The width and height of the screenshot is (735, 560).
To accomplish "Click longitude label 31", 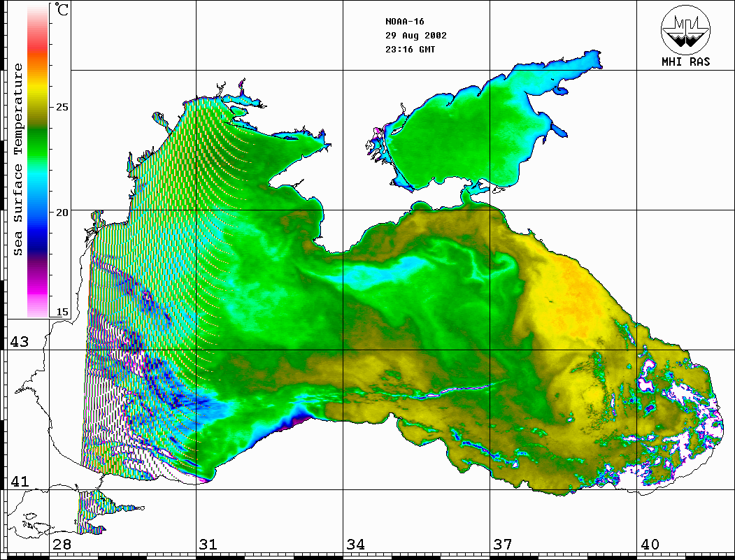I will 208,545.
